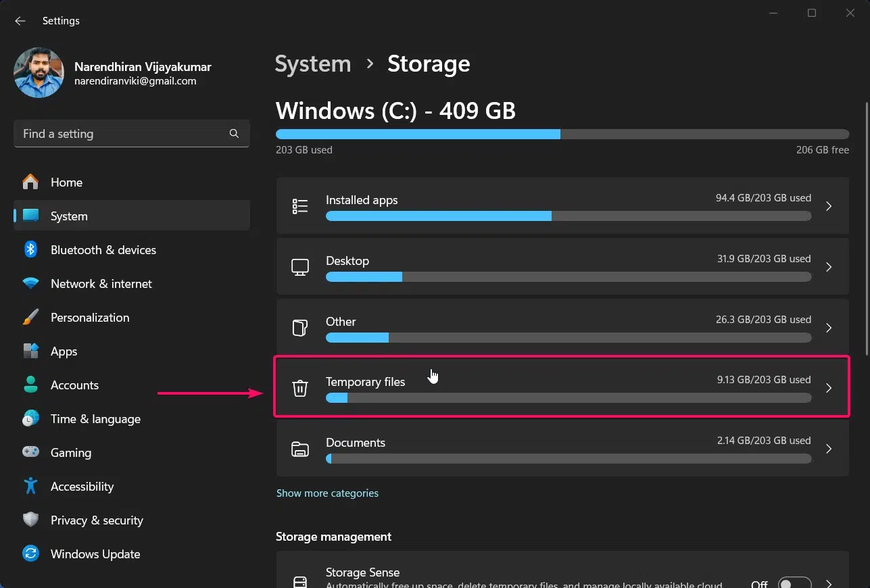This screenshot has width=870, height=588.
Task: Expand Documents category with its chevron
Action: click(829, 449)
